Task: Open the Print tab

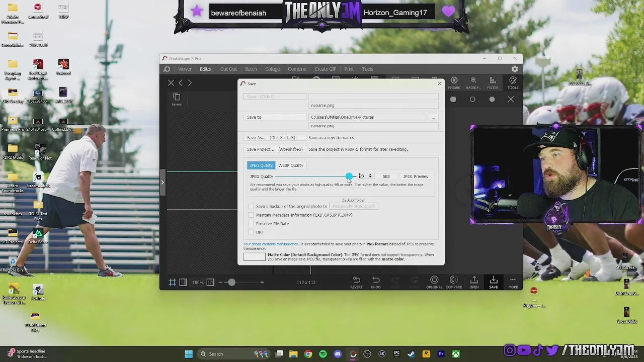Action: [349, 69]
